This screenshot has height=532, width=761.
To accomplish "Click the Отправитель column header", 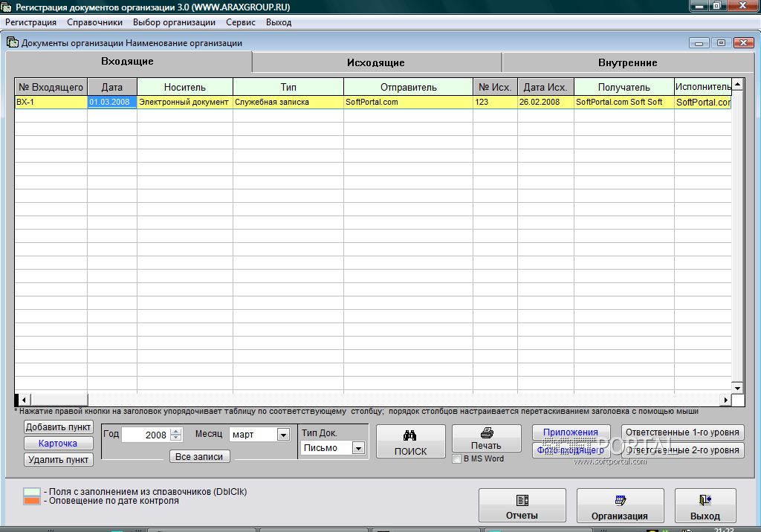I will coord(409,88).
